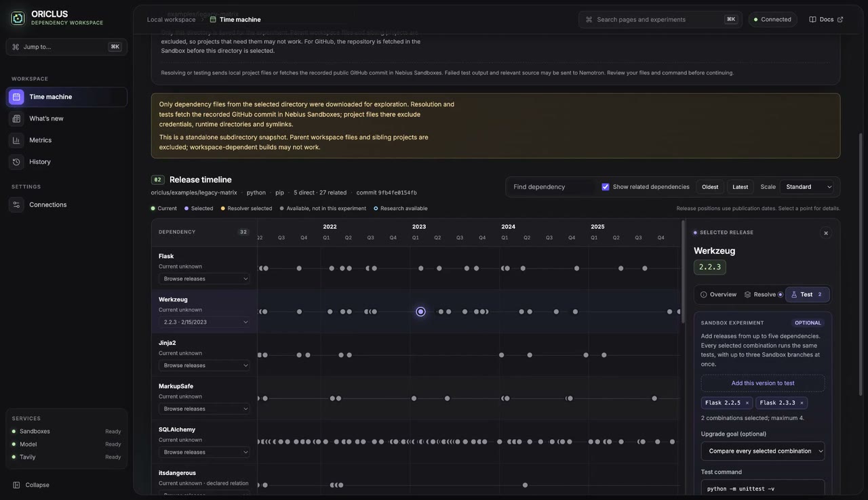Click the Resolve layers icon
Viewport: 868px width, 500px height.
coord(748,295)
